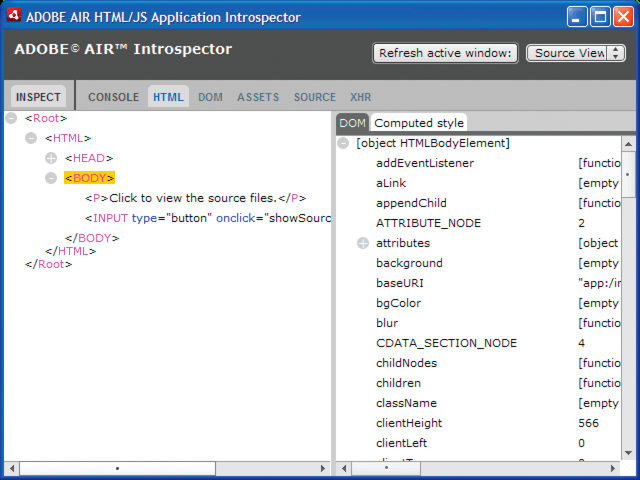Select the baseURI property
The height and width of the screenshot is (480, 640).
(x=400, y=283)
